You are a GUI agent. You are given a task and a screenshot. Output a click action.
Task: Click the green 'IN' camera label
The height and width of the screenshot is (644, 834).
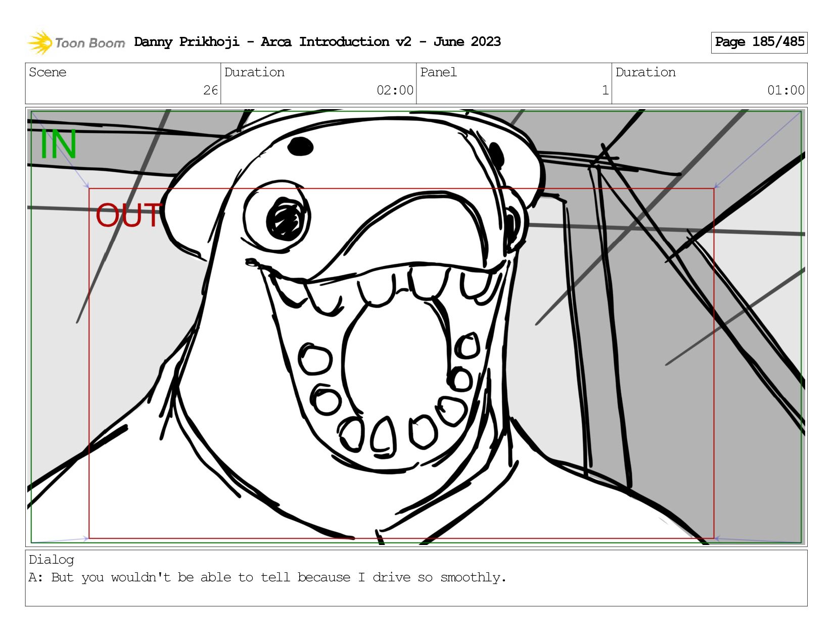coord(59,144)
